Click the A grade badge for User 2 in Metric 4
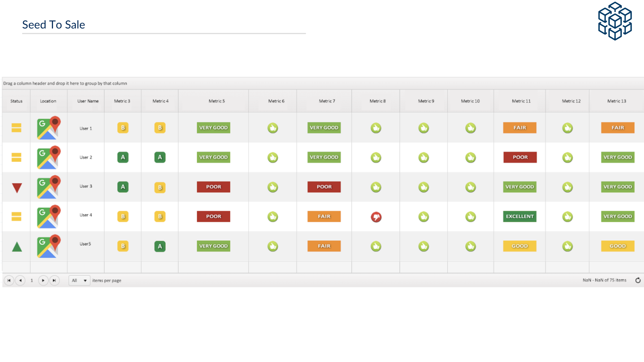Image resolution: width=644 pixels, height=362 pixels. point(160,157)
